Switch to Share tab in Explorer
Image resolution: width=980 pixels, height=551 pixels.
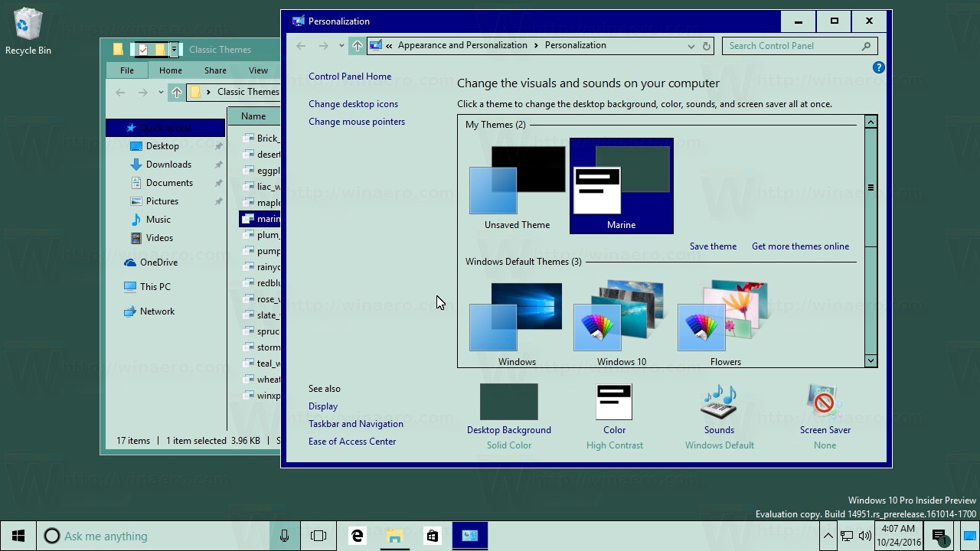[x=215, y=70]
